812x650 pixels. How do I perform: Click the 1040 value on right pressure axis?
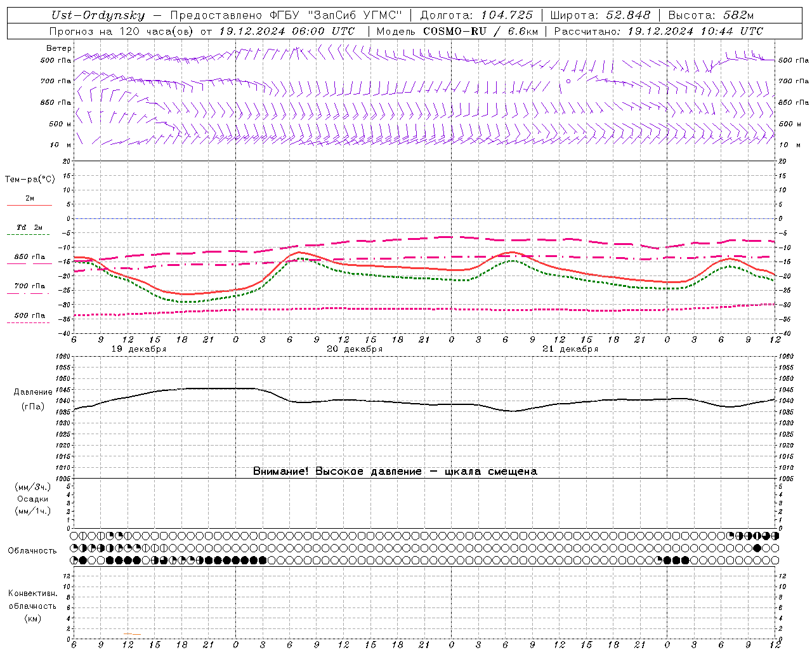click(786, 401)
